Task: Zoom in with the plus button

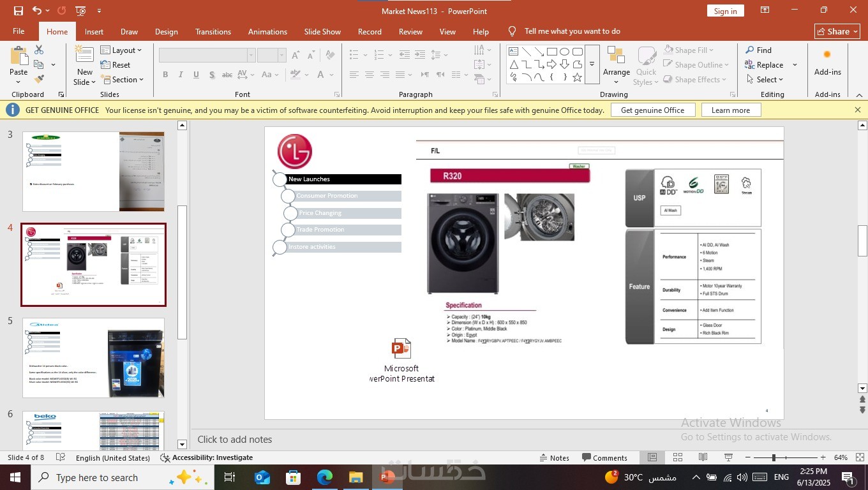Action: (823, 457)
